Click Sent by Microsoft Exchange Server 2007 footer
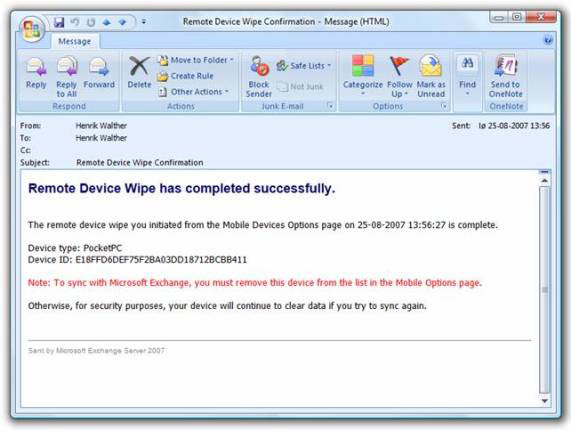Screen dimensions: 571x431 pyautogui.click(x=97, y=351)
